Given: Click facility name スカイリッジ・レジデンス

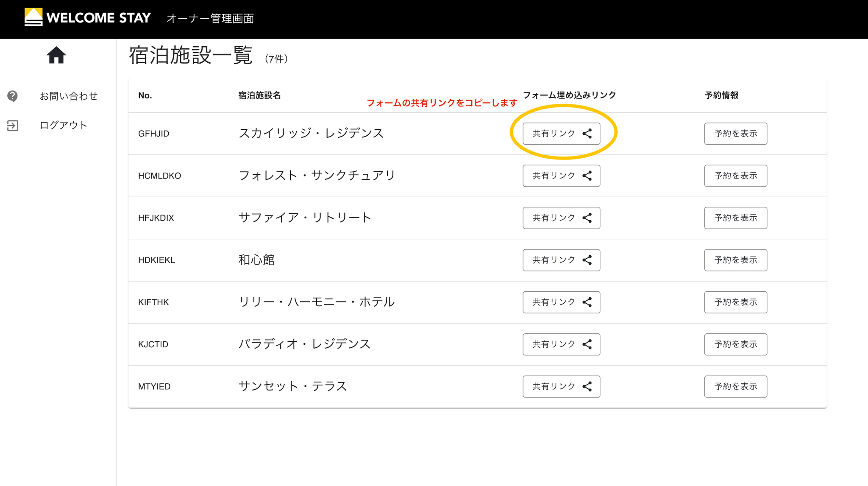Looking at the screenshot, I should coord(311,133).
